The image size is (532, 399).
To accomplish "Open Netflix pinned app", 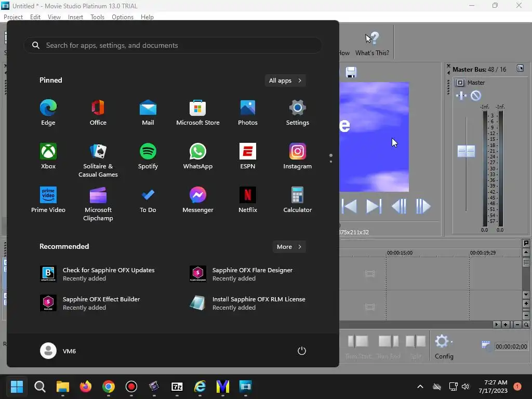I will coord(248,200).
